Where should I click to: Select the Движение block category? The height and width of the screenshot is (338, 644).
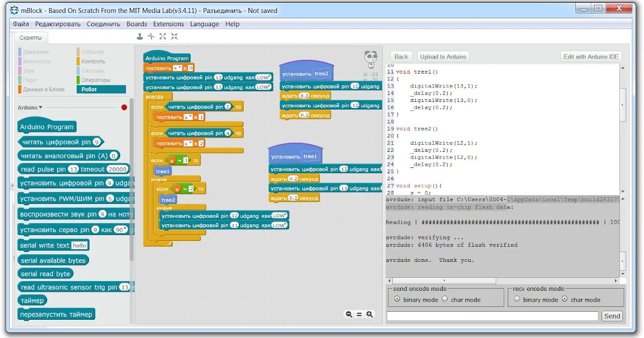pyautogui.click(x=36, y=52)
